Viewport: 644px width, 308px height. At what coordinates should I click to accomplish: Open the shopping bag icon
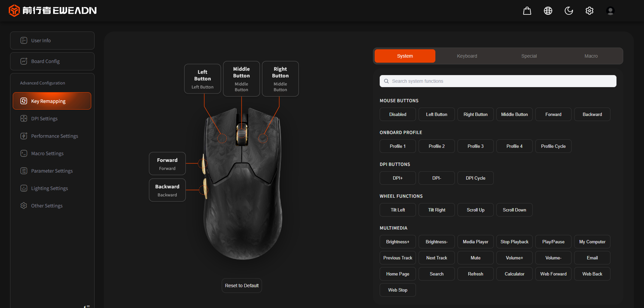pos(527,11)
